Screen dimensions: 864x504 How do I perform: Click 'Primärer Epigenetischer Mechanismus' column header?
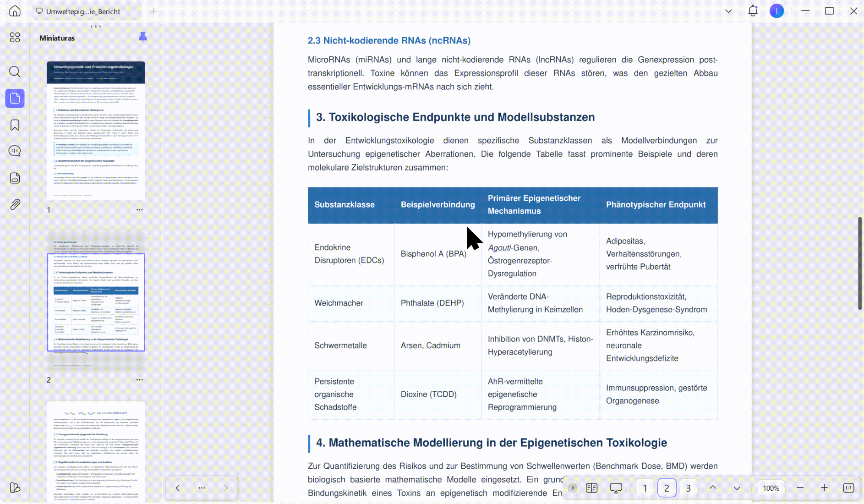(x=534, y=205)
